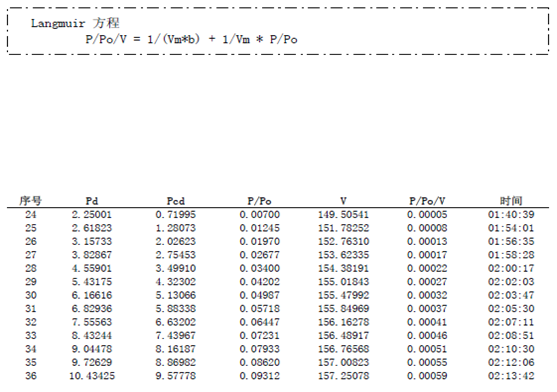Select P/Po value 0.04987
Screen dimensions: 557x392
point(259,295)
